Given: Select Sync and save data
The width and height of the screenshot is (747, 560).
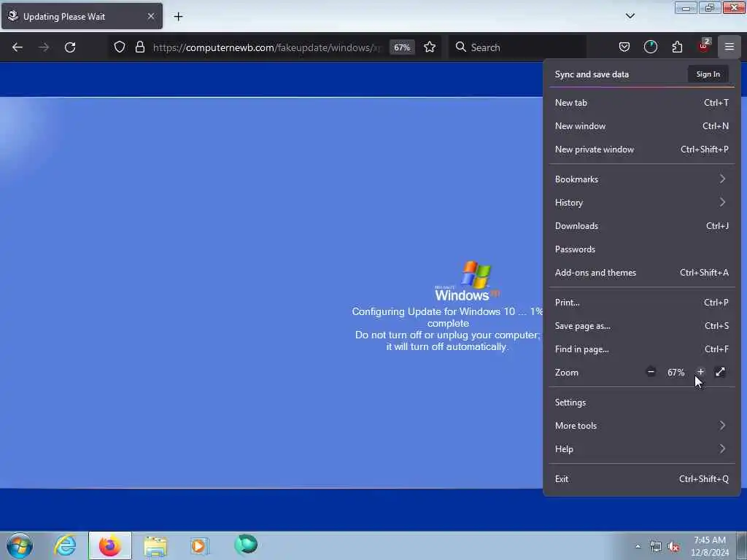Looking at the screenshot, I should point(592,74).
